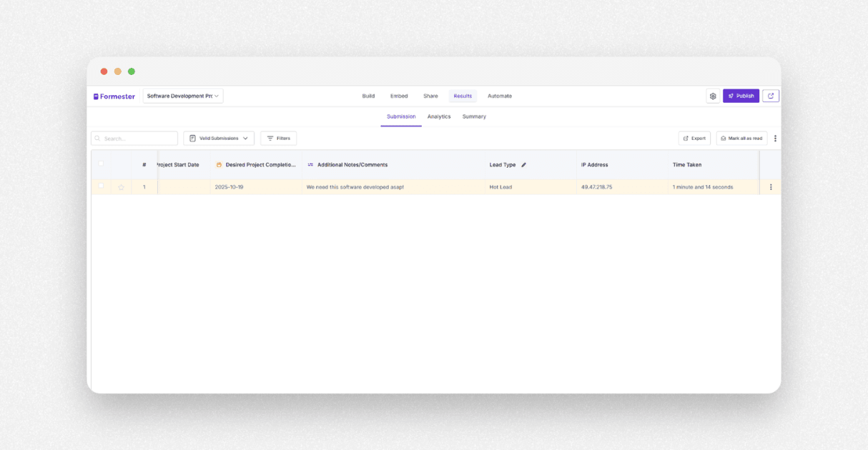Click the row number 1 cell
The height and width of the screenshot is (450, 868).
pos(144,187)
